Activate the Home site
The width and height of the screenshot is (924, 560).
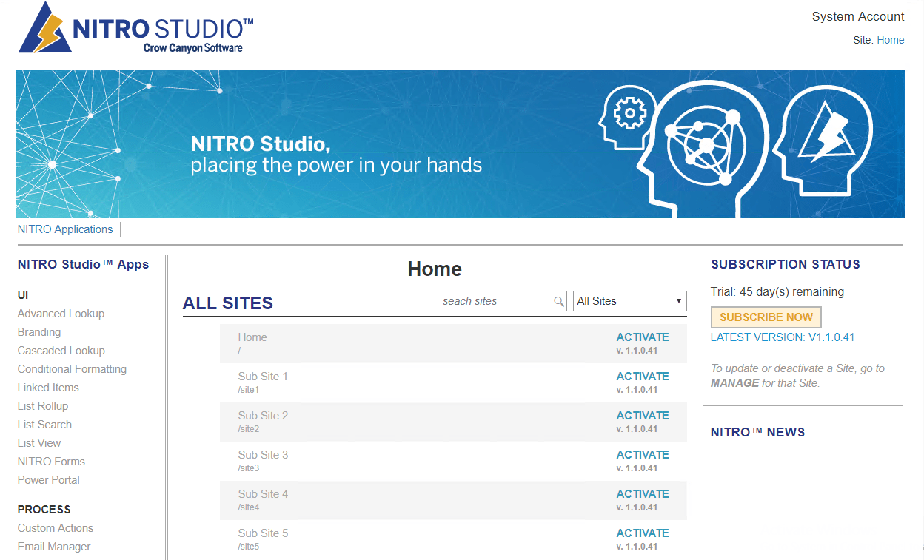coord(643,337)
